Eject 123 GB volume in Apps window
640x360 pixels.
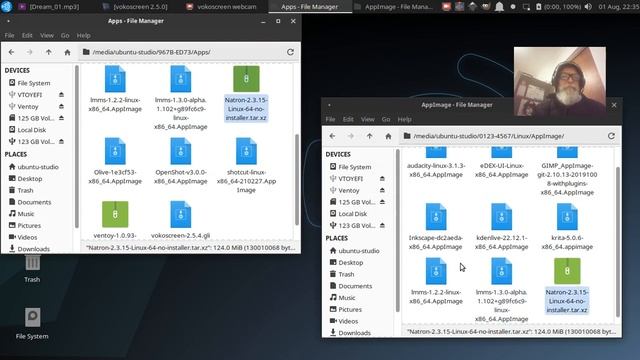coord(61,142)
